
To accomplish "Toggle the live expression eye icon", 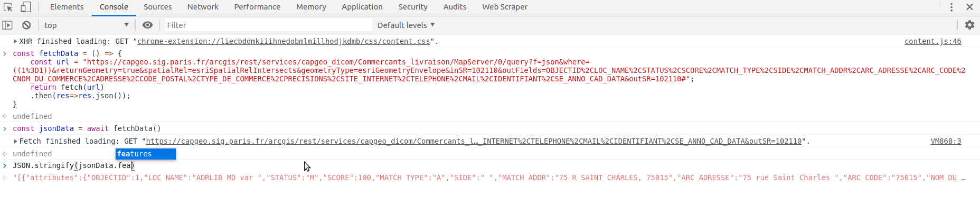I will coord(147,25).
